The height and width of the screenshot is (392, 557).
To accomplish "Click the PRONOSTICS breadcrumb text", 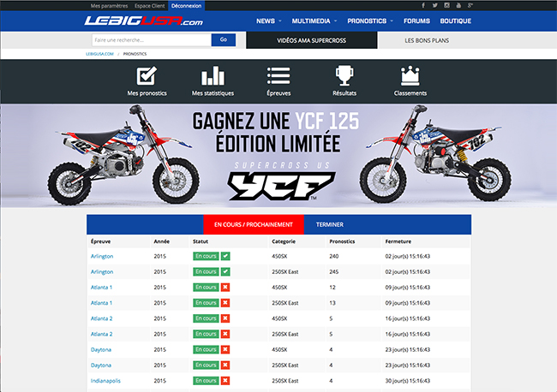I will (135, 54).
